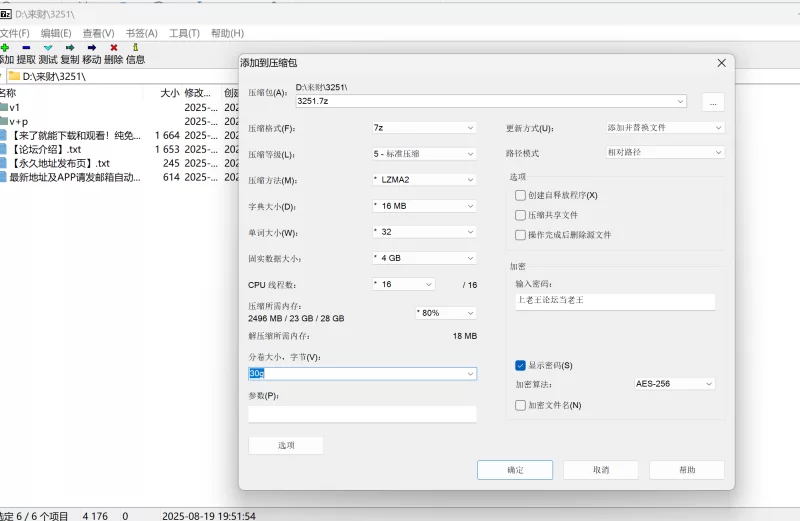Open the 查看(V) menu
This screenshot has height=521, width=800.
98,33
